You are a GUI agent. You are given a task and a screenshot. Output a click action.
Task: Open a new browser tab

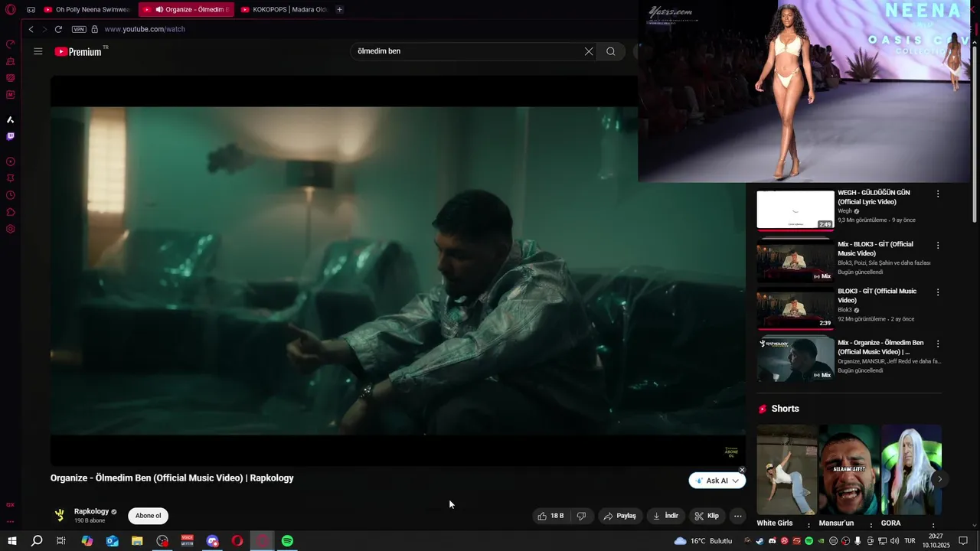(x=340, y=10)
